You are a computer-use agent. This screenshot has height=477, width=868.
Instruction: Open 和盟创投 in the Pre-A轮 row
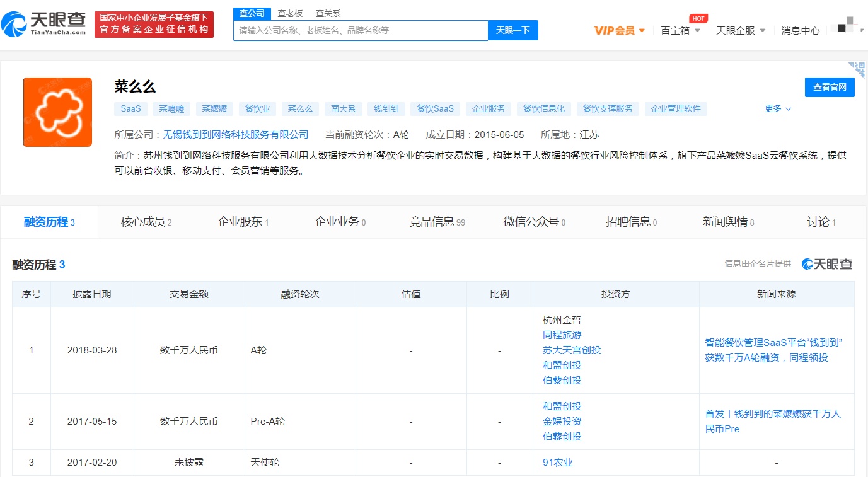click(562, 406)
